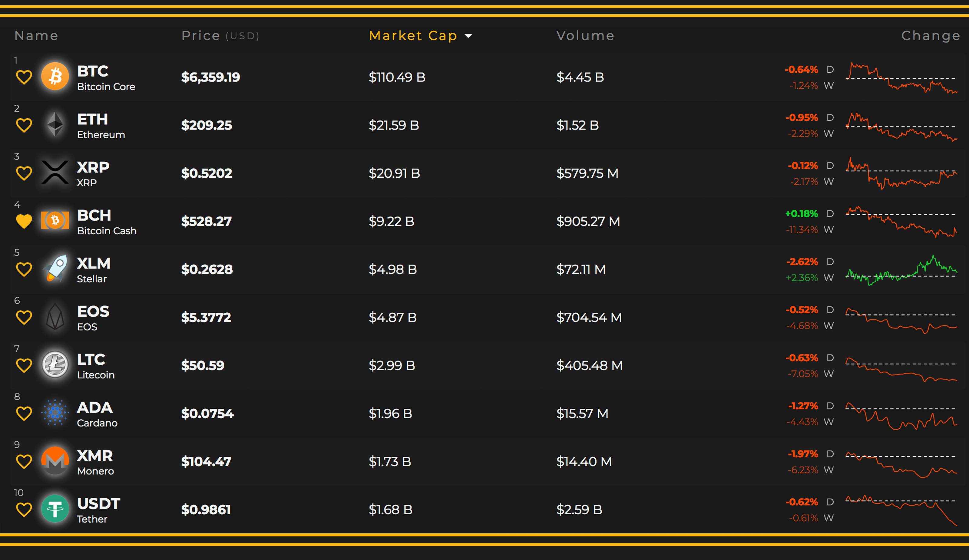Click the Tether green logo

click(55, 509)
